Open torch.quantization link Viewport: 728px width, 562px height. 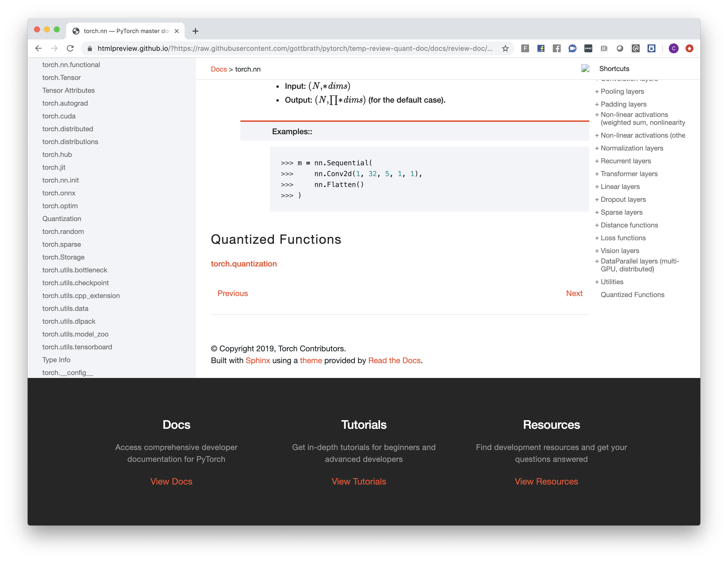click(x=244, y=264)
